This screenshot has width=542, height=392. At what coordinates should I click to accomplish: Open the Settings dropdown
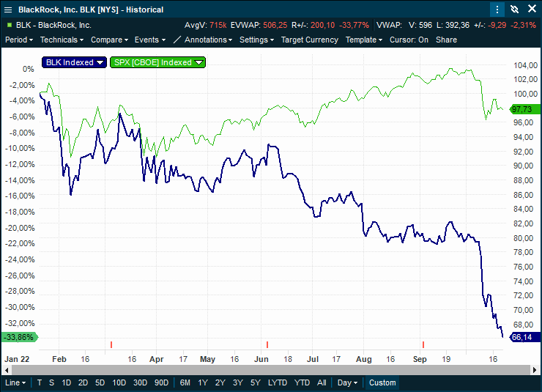pyautogui.click(x=257, y=40)
